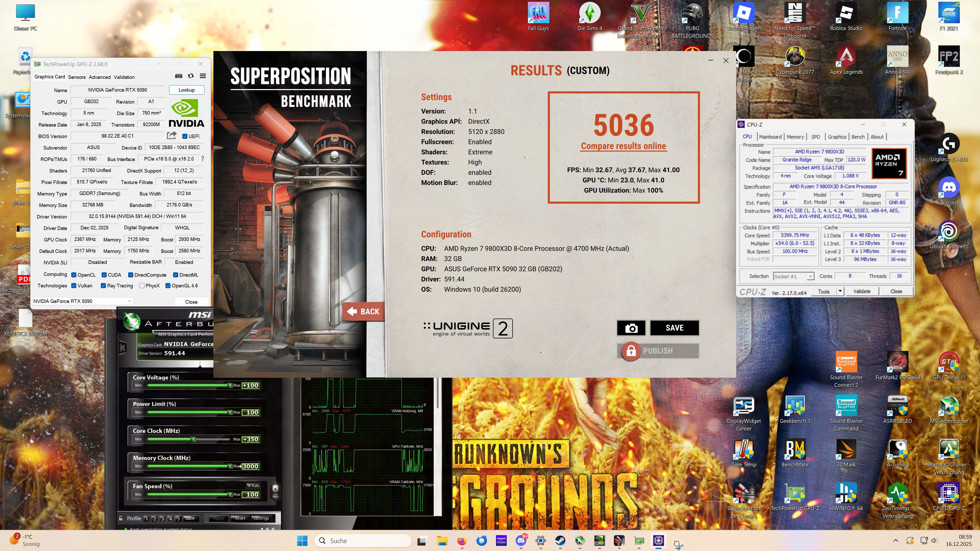Open the GPU-Z hamburger menu

point(203,76)
